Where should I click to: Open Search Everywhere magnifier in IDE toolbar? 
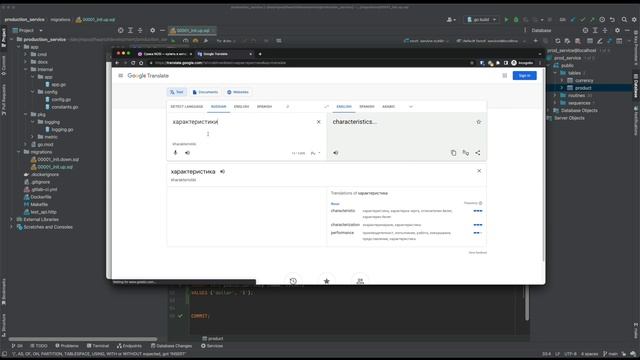click(x=624, y=20)
